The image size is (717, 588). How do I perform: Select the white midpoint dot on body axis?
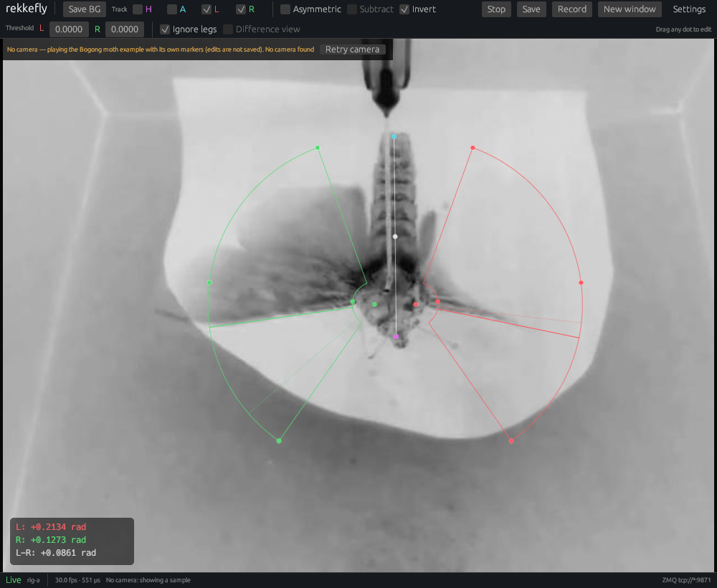point(395,237)
